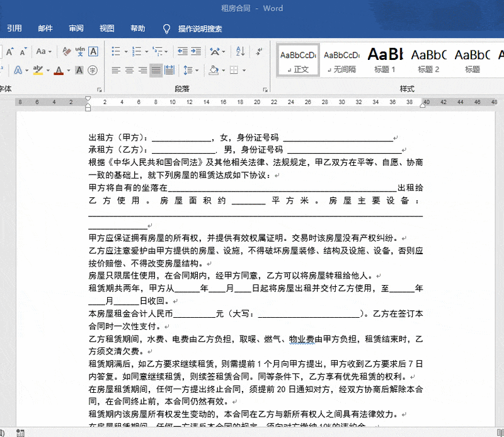Screen dimensions: 504x437
Task: Toggle center text alignment
Action: [x=129, y=70]
